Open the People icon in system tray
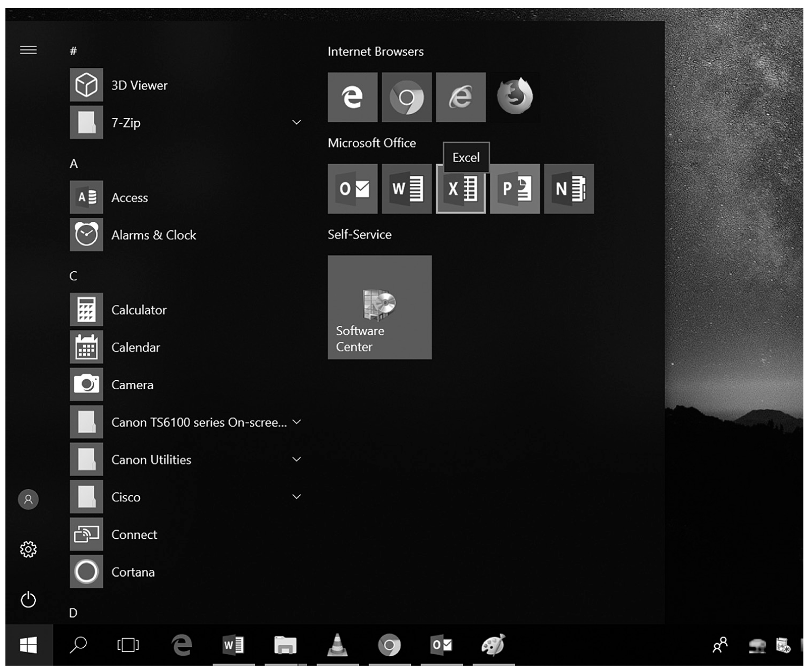Screen dimensions: 809x672 point(720,645)
